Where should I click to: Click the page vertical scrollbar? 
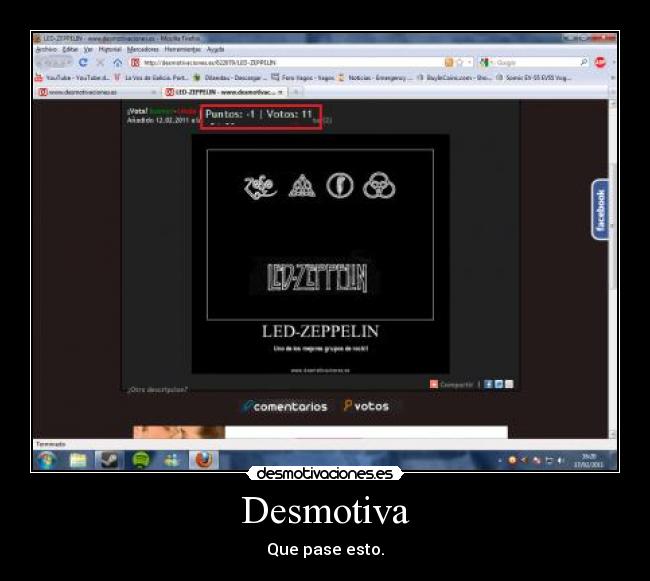pos(612,269)
